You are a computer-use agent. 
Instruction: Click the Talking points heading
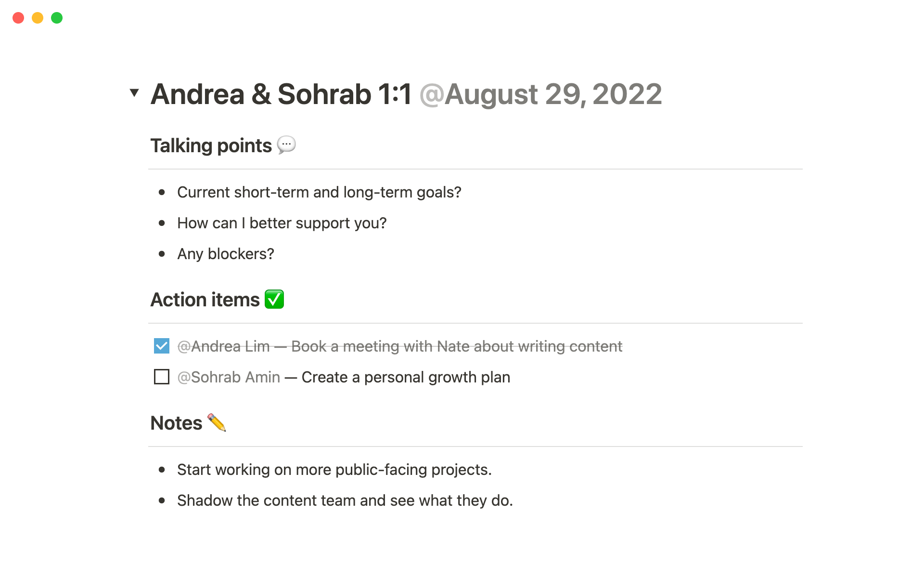click(211, 145)
